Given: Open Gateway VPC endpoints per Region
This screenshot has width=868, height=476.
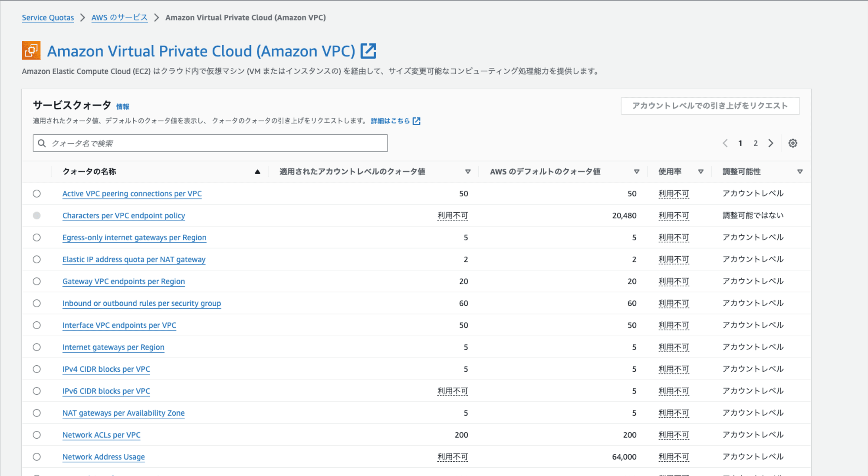Looking at the screenshot, I should pyautogui.click(x=124, y=281).
